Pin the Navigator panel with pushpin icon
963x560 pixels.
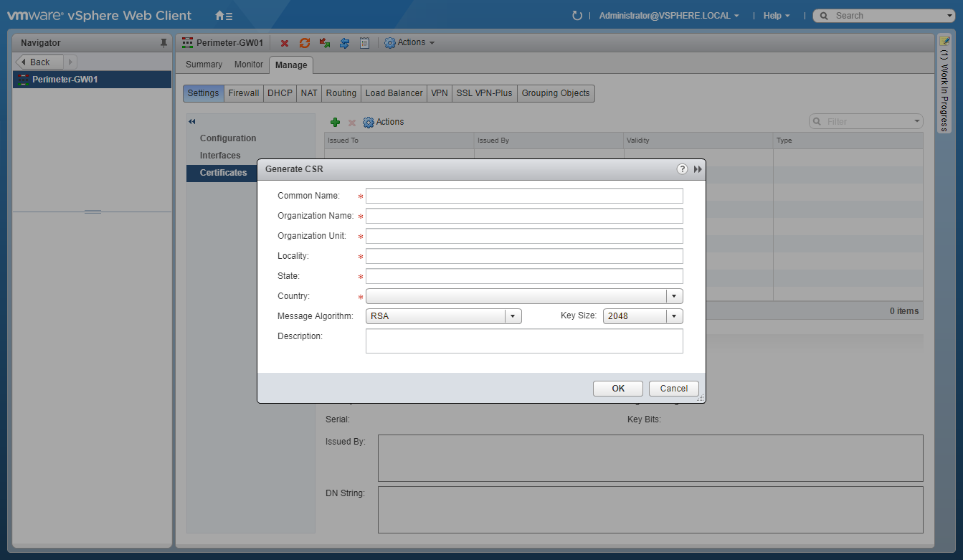click(163, 43)
